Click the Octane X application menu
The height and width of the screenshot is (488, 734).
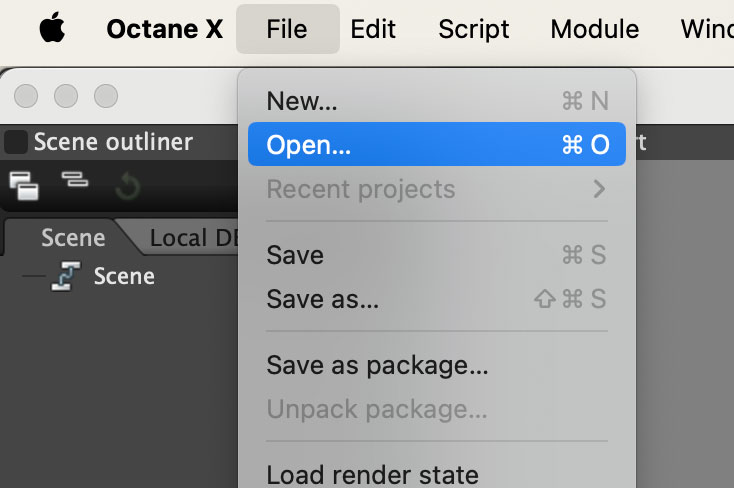pos(164,29)
